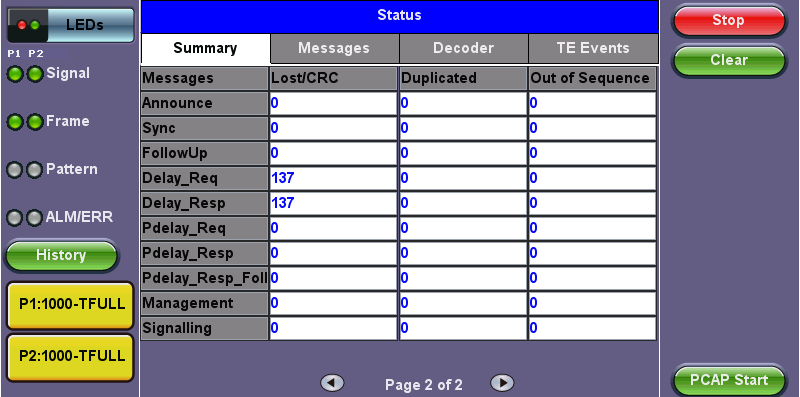Switch to the Messages tab
The image size is (800, 397).
pos(334,48)
